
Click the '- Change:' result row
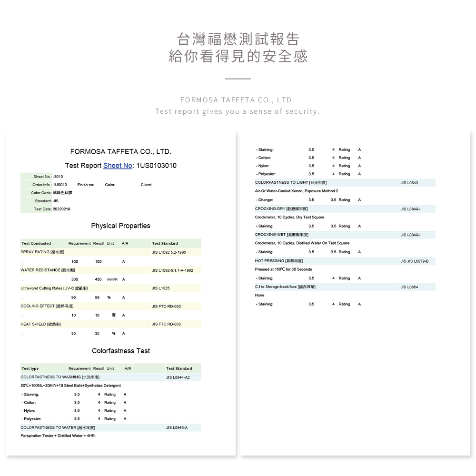308,200
